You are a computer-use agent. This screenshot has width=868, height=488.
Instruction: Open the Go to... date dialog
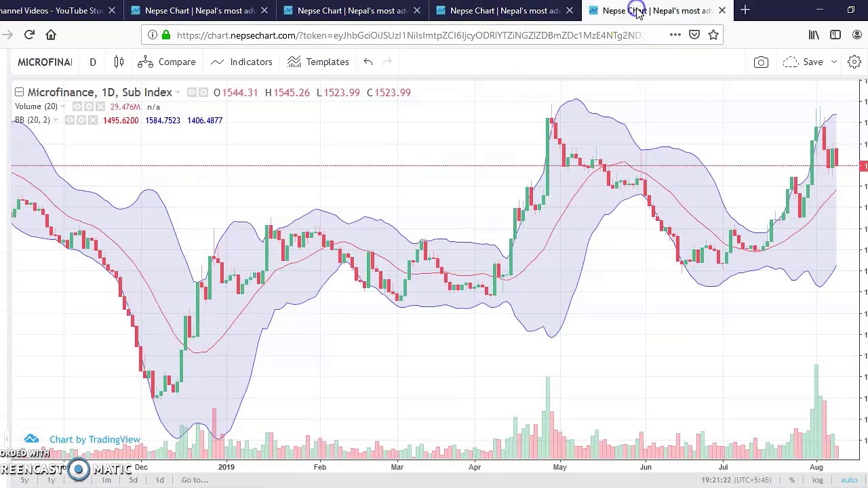tap(195, 480)
